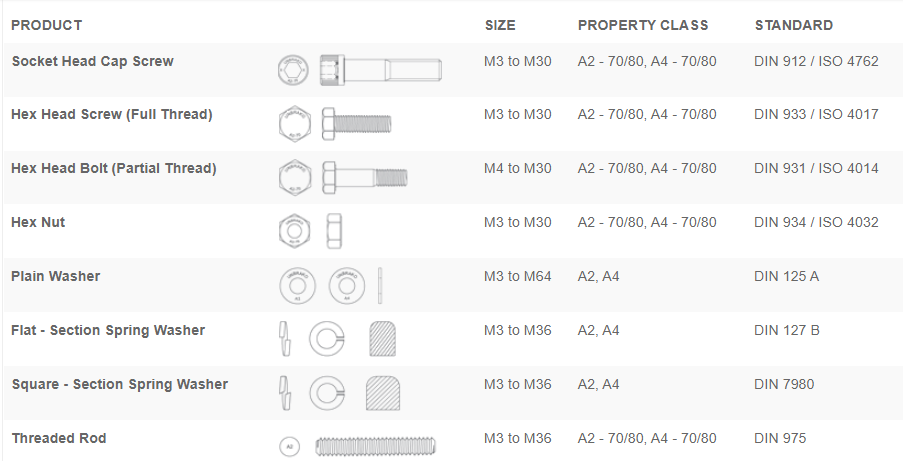The image size is (903, 461).
Task: Click the STANDARD column header
Action: [x=793, y=25]
